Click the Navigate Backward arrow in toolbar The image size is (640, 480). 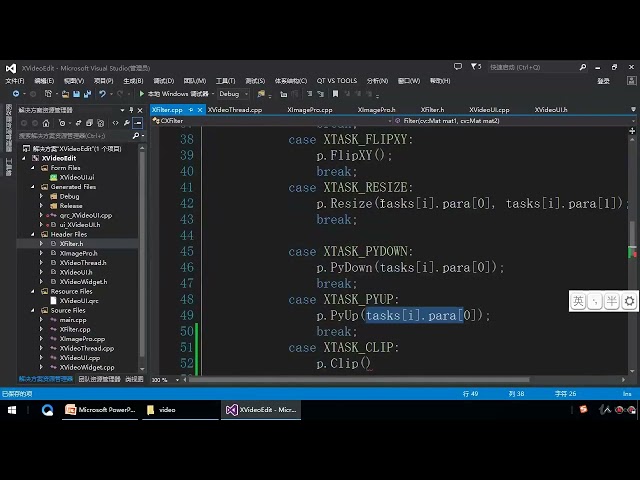(x=16, y=94)
